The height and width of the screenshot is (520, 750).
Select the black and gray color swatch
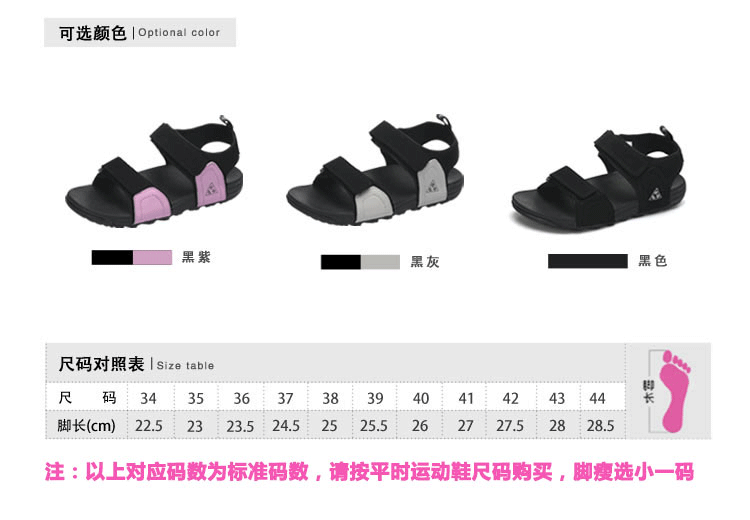tap(360, 262)
